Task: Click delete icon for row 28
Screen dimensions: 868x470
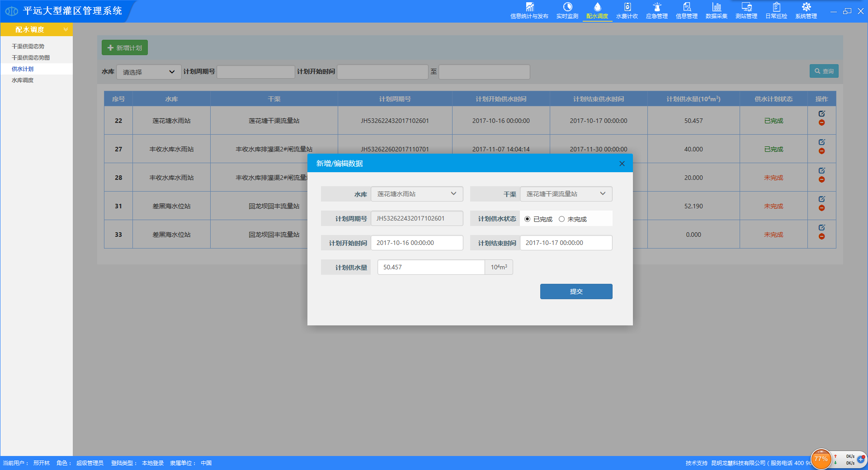Action: pyautogui.click(x=822, y=180)
